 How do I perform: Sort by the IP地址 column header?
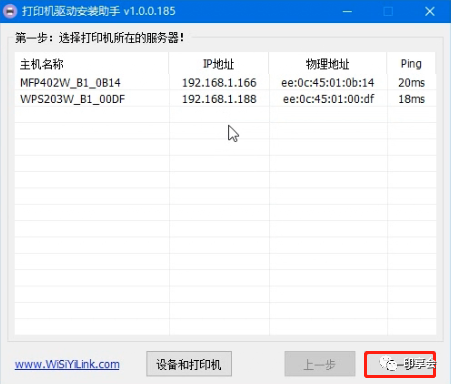point(219,64)
